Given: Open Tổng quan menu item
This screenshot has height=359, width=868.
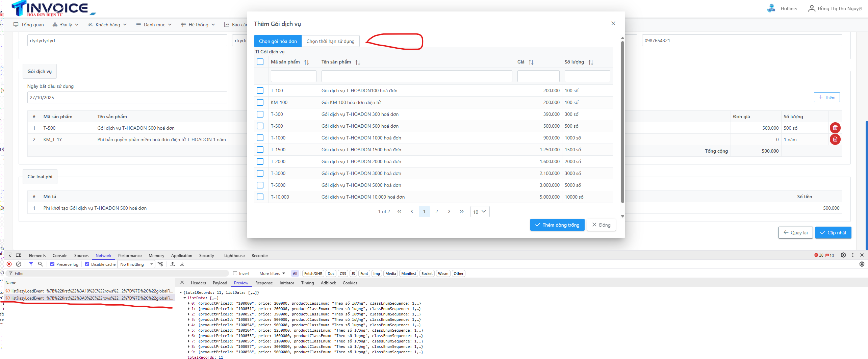Looking at the screenshot, I should (x=29, y=25).
